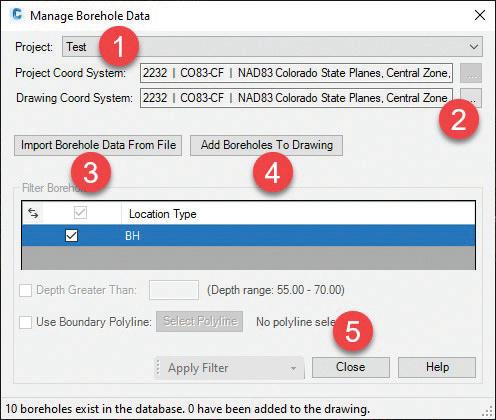Open the Project dropdown list
Image resolution: width=496 pixels, height=420 pixels.
pos(474,47)
